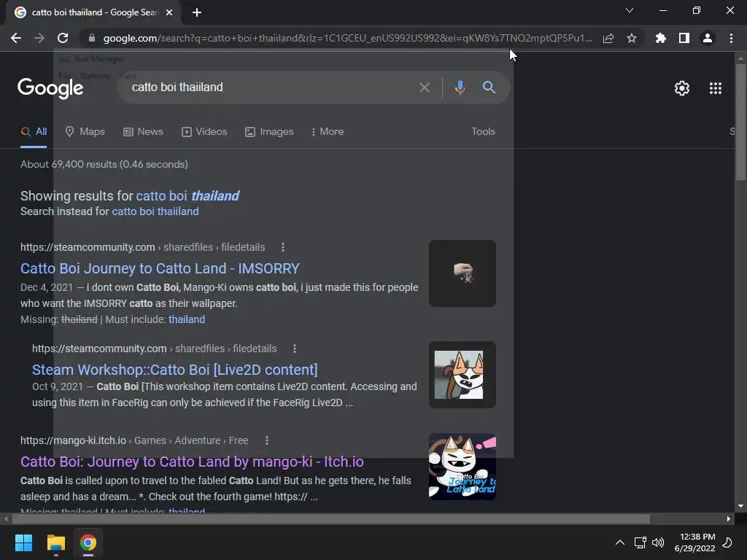Viewport: 747px width, 560px height.
Task: Bookmark this page with the star icon
Action: pos(632,38)
